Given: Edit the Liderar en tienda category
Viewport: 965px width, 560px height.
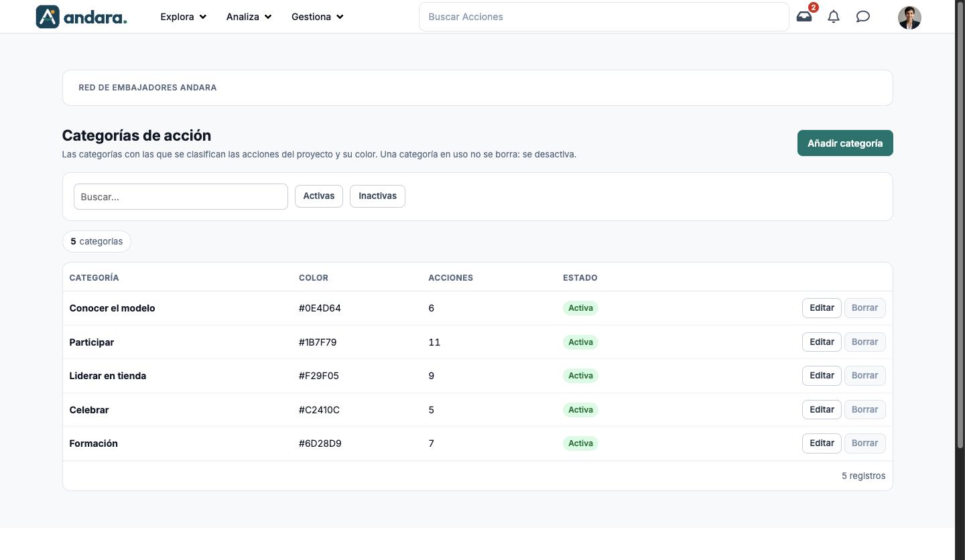Looking at the screenshot, I should tap(822, 376).
